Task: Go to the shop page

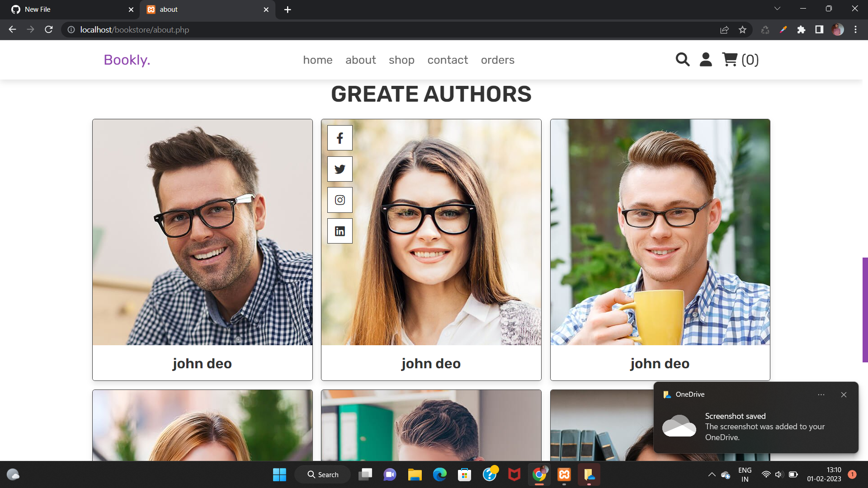Action: point(401,60)
